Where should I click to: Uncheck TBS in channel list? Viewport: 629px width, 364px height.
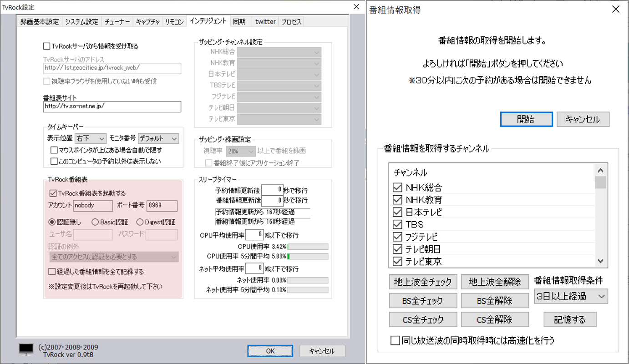[397, 224]
